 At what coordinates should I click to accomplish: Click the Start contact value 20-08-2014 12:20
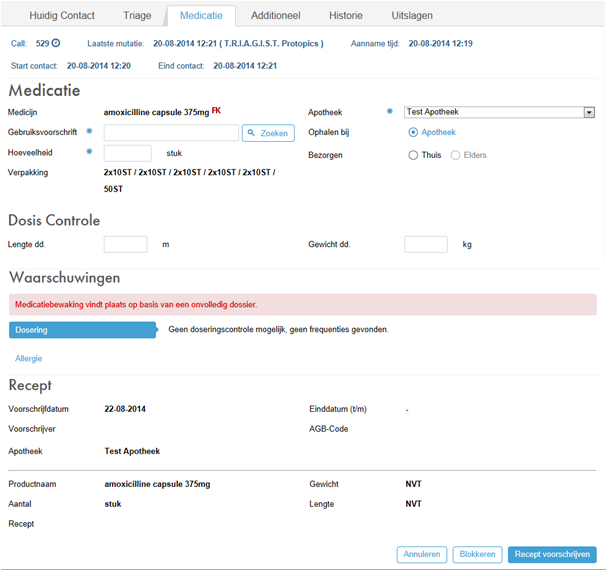click(x=99, y=66)
